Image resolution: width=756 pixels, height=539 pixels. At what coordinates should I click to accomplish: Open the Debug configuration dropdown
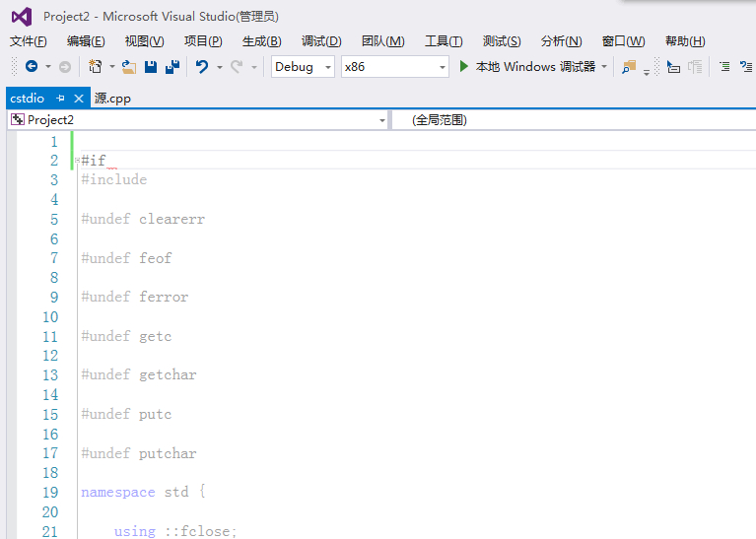[303, 67]
